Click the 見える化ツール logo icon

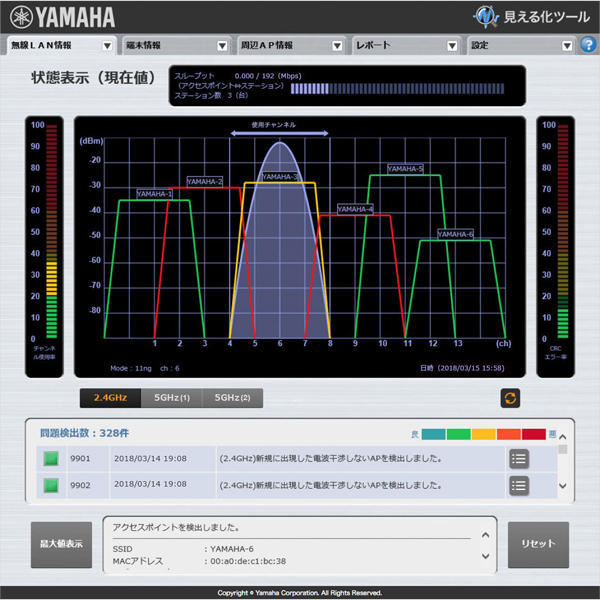485,16
